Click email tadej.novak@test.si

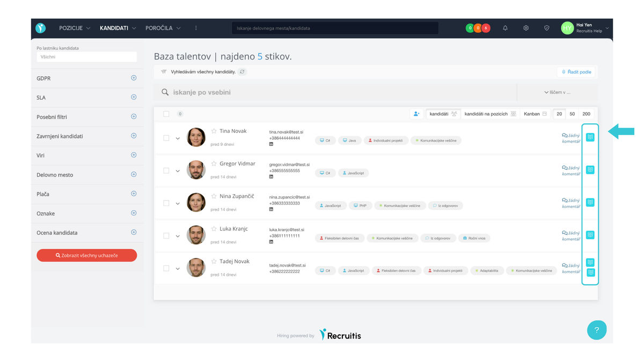287,265
